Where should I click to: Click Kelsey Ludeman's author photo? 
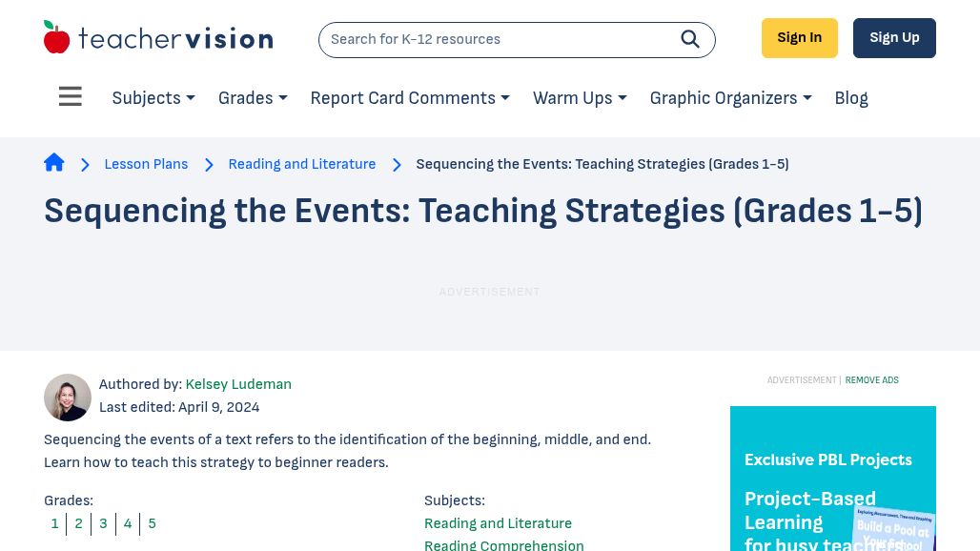click(68, 398)
